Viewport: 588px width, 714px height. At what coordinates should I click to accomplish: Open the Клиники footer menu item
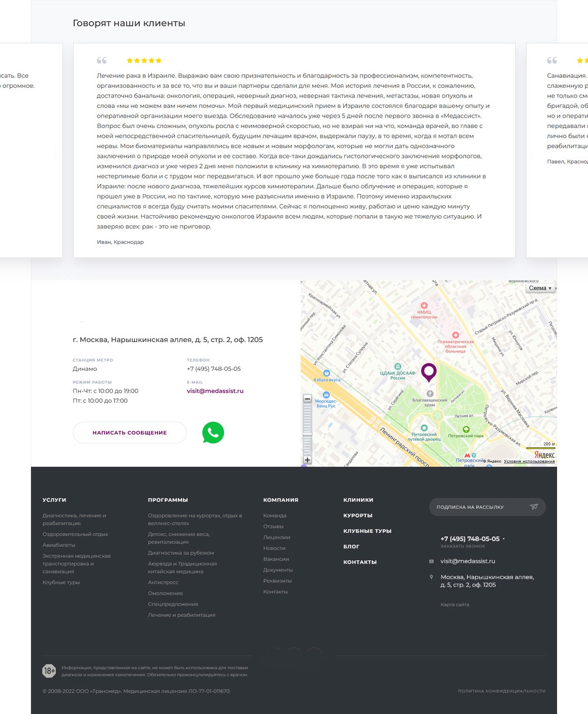(x=358, y=500)
